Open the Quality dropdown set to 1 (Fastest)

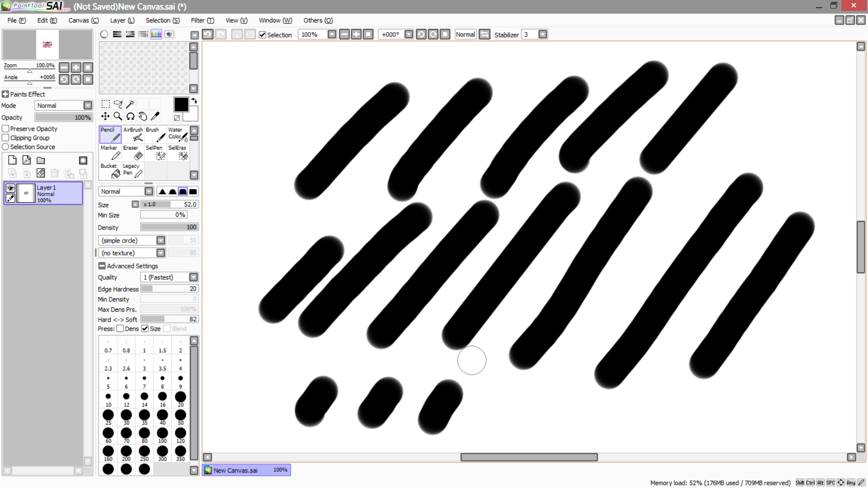193,277
